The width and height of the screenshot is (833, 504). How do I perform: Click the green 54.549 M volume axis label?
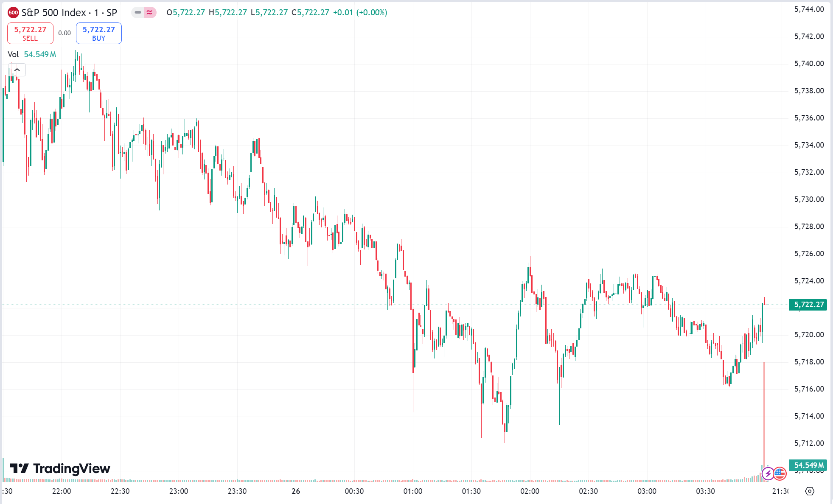(808, 465)
